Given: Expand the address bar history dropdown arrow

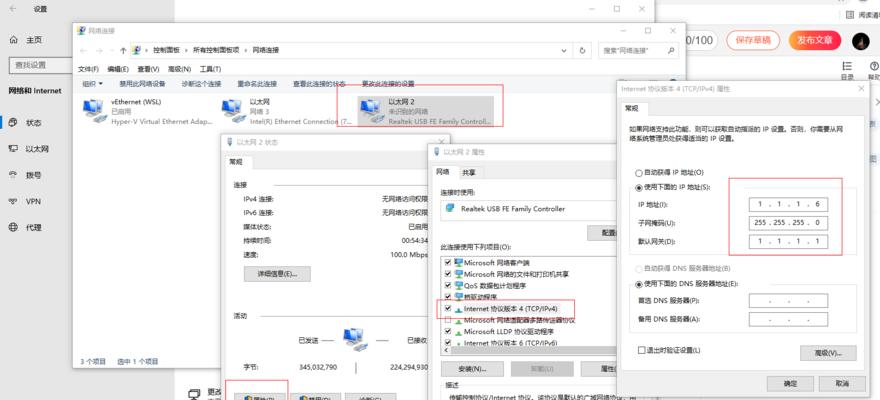Looking at the screenshot, I should pos(564,50).
